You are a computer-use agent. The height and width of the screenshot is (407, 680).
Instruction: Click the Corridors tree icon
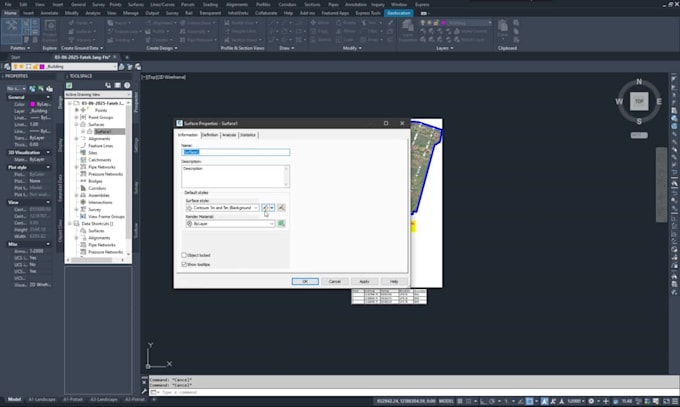tap(83, 188)
